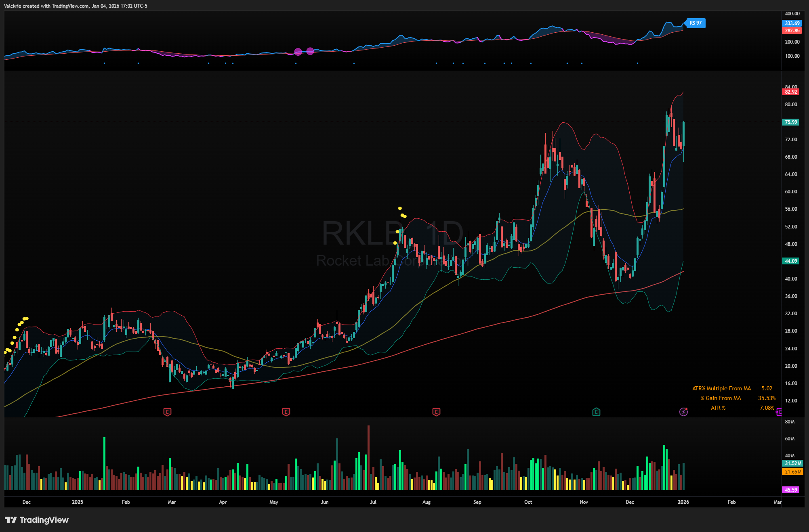This screenshot has width=809, height=532.
Task: Click the green 44.09 price axis tag
Action: (791, 261)
